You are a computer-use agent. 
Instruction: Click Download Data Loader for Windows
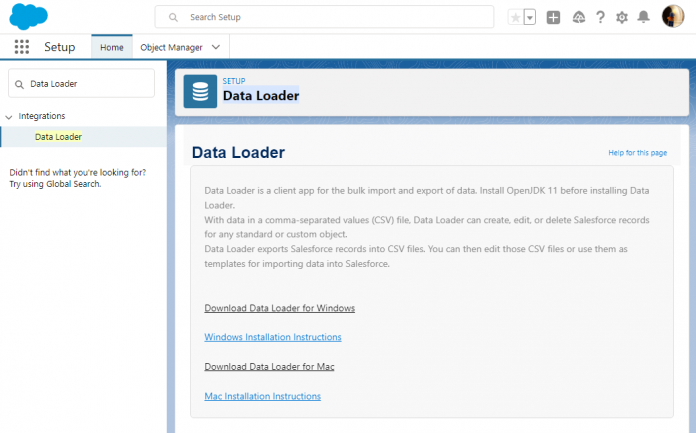pos(279,308)
